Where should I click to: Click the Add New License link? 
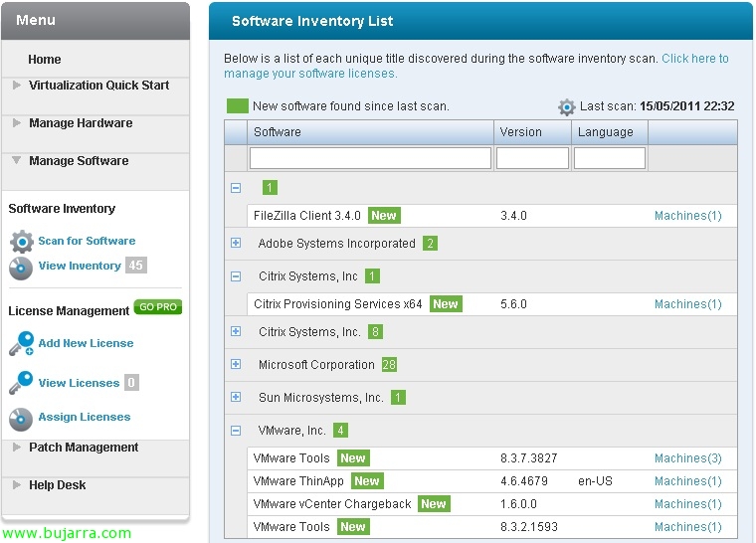tap(86, 343)
